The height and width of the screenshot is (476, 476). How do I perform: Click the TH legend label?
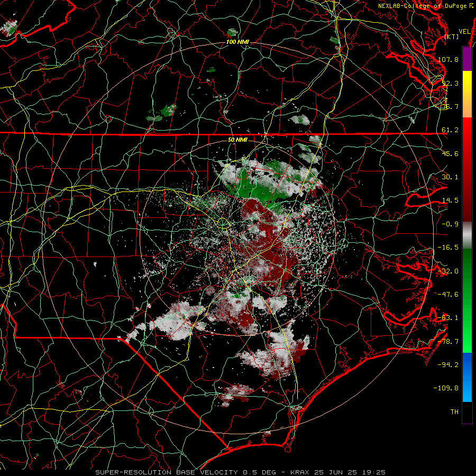coord(454,412)
